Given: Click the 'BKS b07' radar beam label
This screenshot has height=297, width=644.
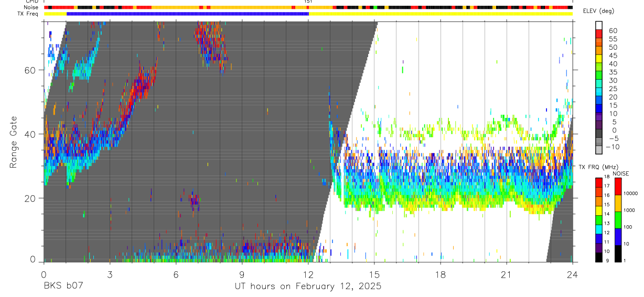Looking at the screenshot, I should click(x=63, y=287).
